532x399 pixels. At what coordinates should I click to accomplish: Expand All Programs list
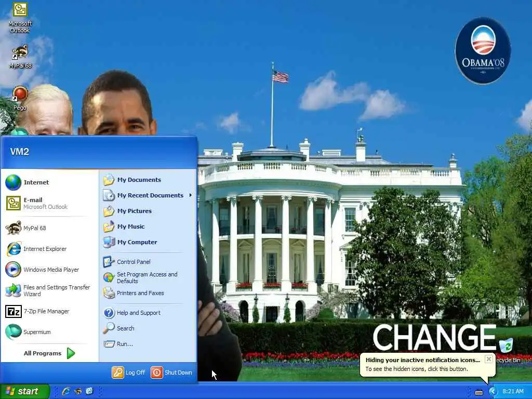coord(49,353)
